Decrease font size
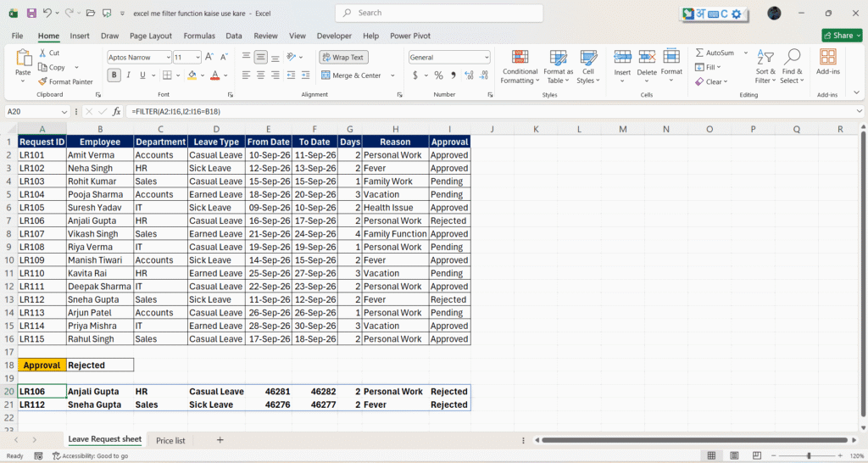 tap(224, 57)
